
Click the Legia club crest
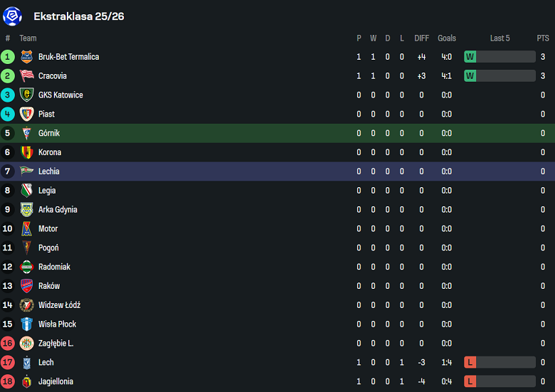(27, 191)
